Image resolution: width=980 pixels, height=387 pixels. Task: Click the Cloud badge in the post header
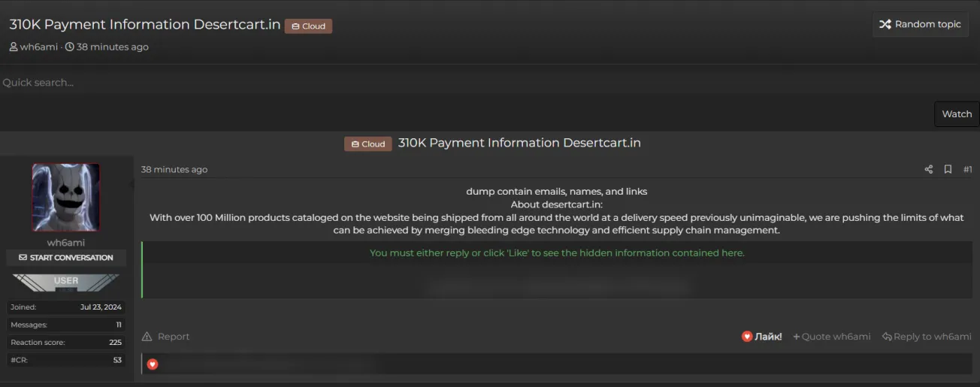coord(368,144)
